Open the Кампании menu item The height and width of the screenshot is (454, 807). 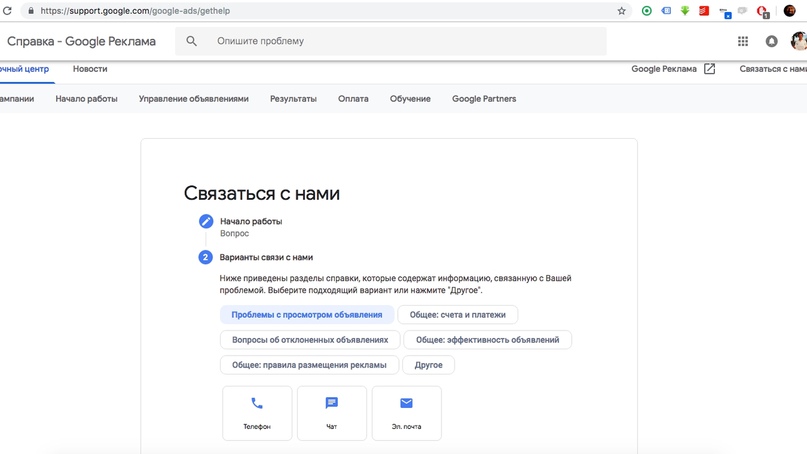tap(17, 99)
